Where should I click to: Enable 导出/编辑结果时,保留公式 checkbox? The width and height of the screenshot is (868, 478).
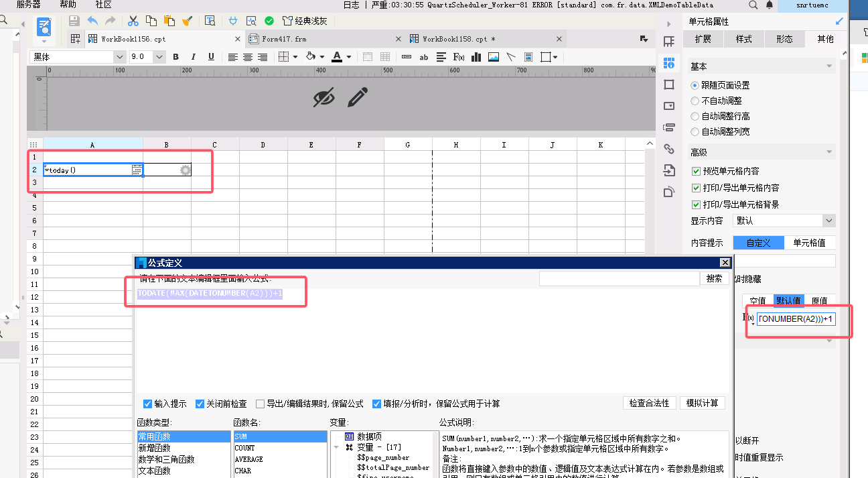[x=260, y=404]
